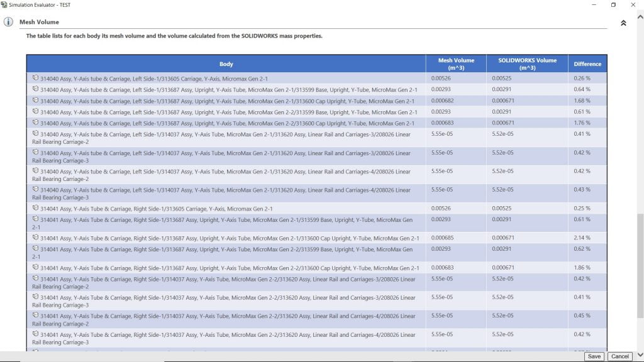Click body icon in the 0.43 % difference row
This screenshot has width=644, height=362.
pyautogui.click(x=35, y=189)
